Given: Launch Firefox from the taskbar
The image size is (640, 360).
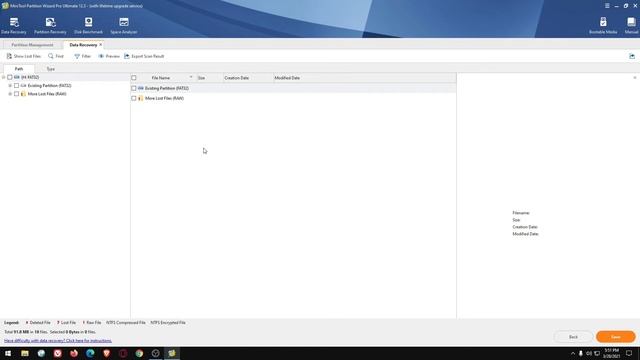Looking at the screenshot, I should click(x=74, y=353).
